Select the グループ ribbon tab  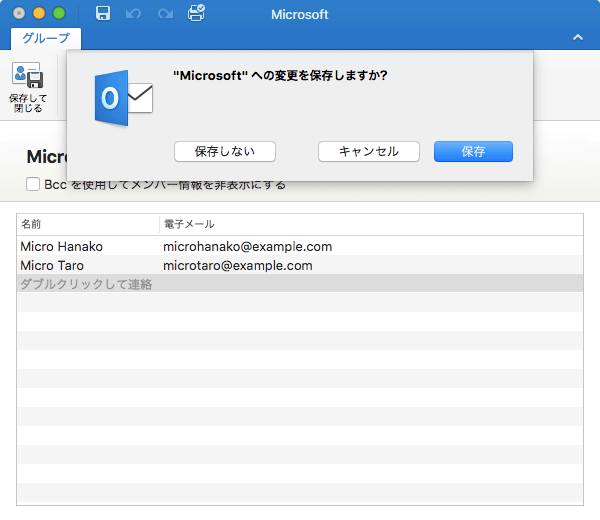(46, 38)
